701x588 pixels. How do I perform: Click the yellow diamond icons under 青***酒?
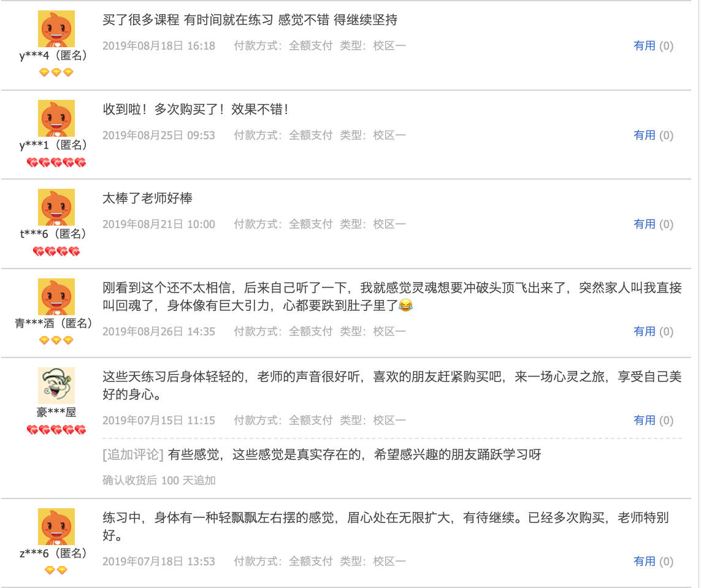56,340
